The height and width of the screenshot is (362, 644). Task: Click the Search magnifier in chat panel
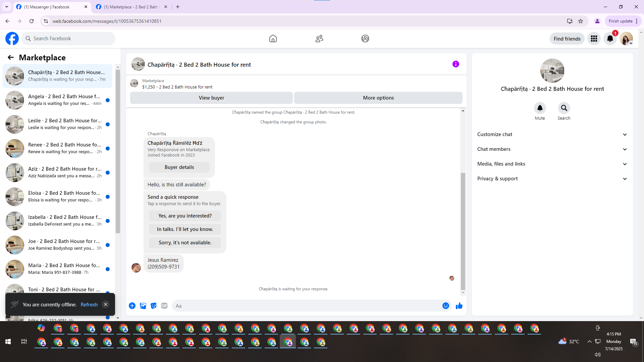(x=564, y=108)
